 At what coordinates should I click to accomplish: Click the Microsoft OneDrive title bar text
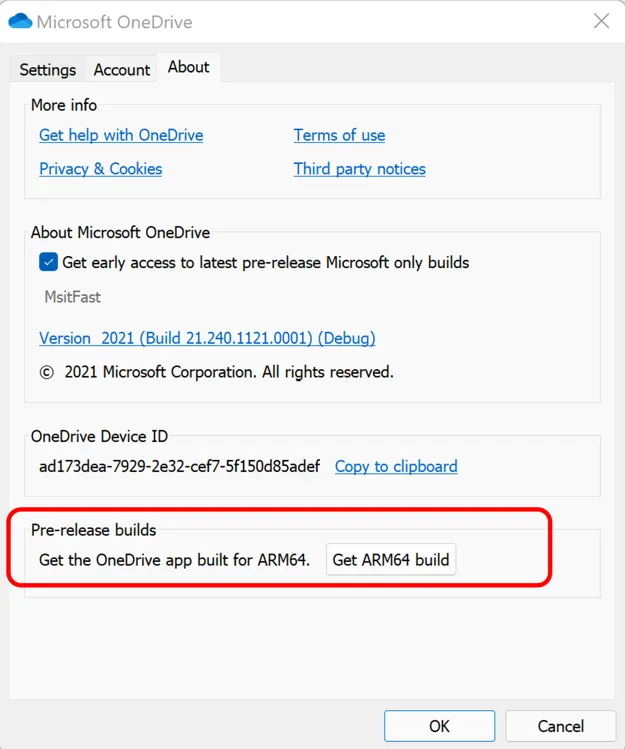point(114,22)
